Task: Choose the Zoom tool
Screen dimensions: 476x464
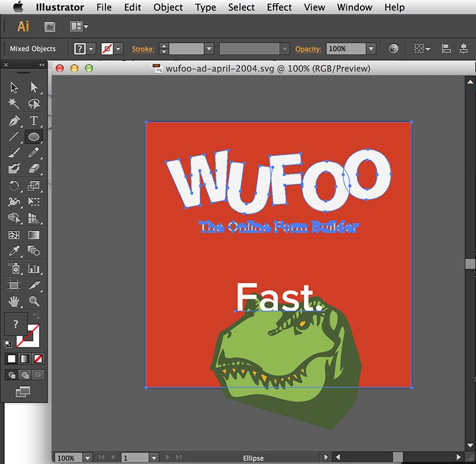Action: click(34, 302)
